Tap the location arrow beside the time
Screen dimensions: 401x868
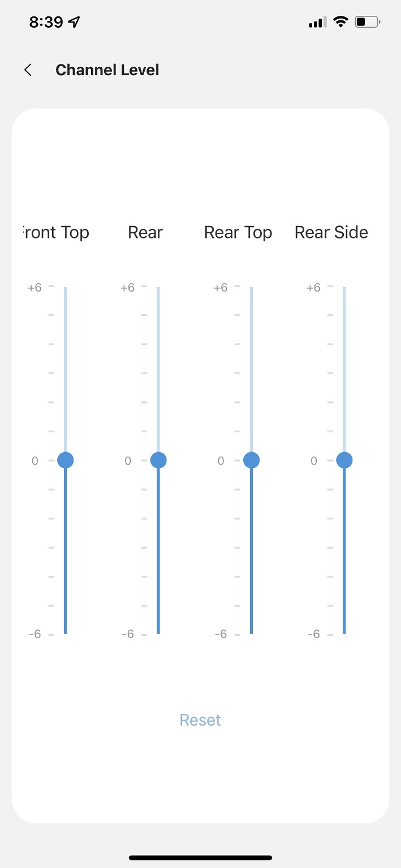[74, 22]
